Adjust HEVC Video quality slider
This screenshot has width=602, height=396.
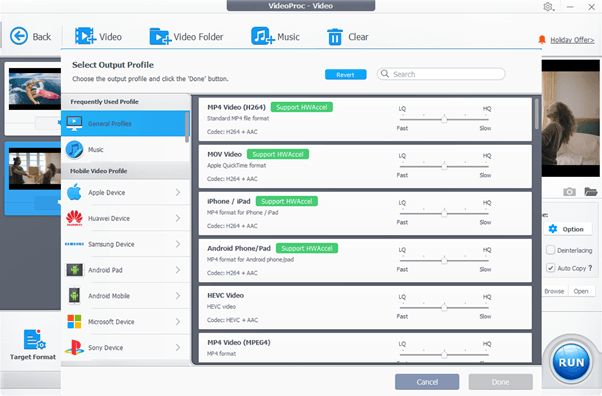click(444, 307)
